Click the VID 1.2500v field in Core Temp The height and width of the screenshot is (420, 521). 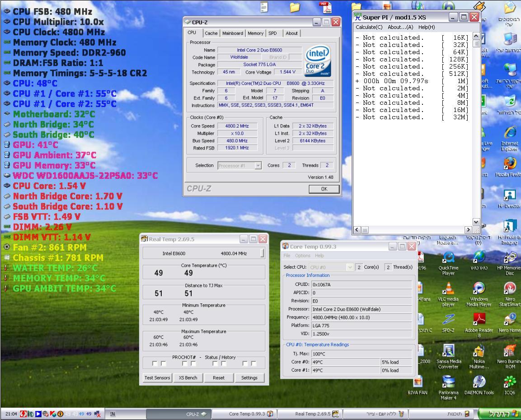point(361,334)
